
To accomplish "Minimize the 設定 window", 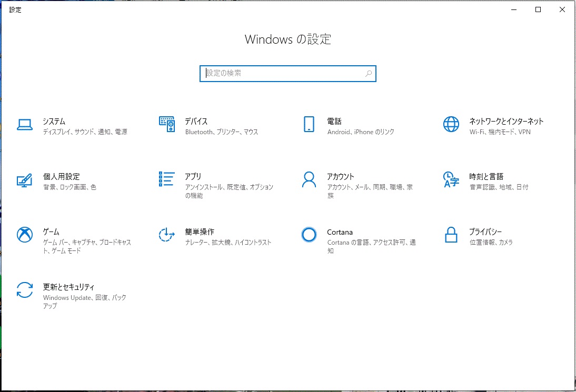I will (514, 9).
